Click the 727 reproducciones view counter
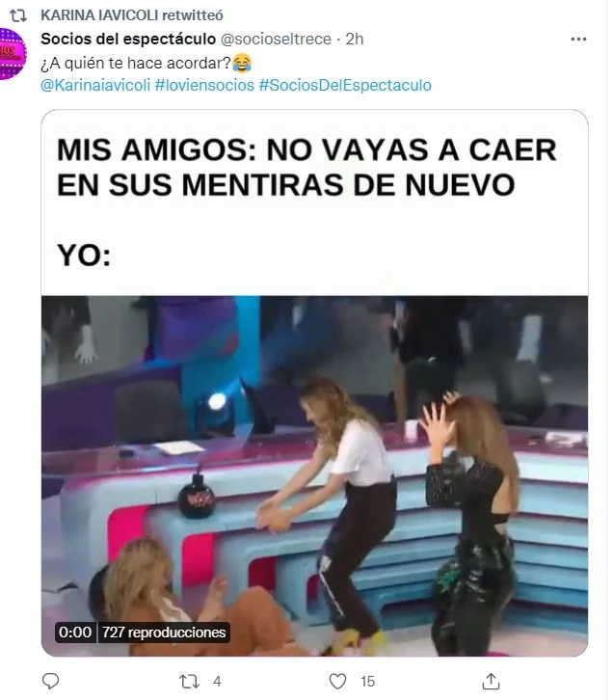Image resolution: width=613 pixels, height=700 pixels. tap(164, 633)
